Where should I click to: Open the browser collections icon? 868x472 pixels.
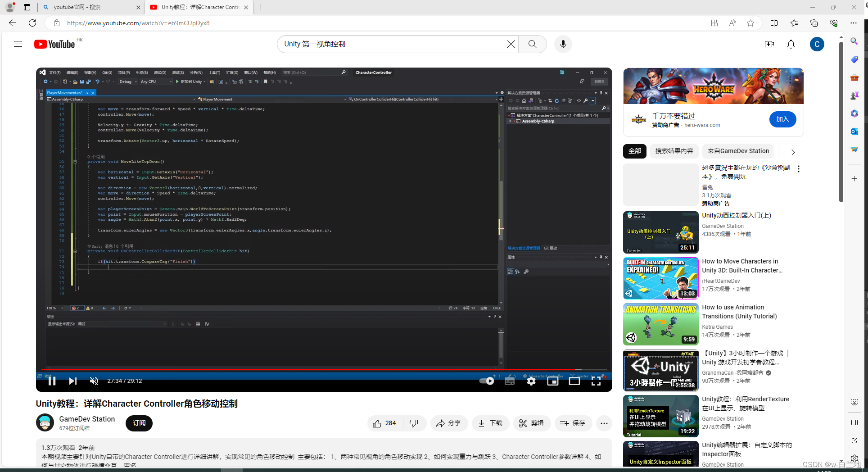[x=814, y=23]
